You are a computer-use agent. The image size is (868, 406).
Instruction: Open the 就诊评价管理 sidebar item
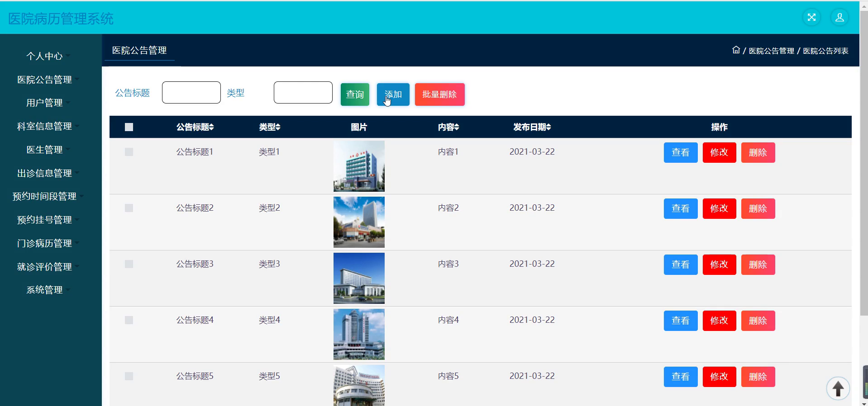48,267
